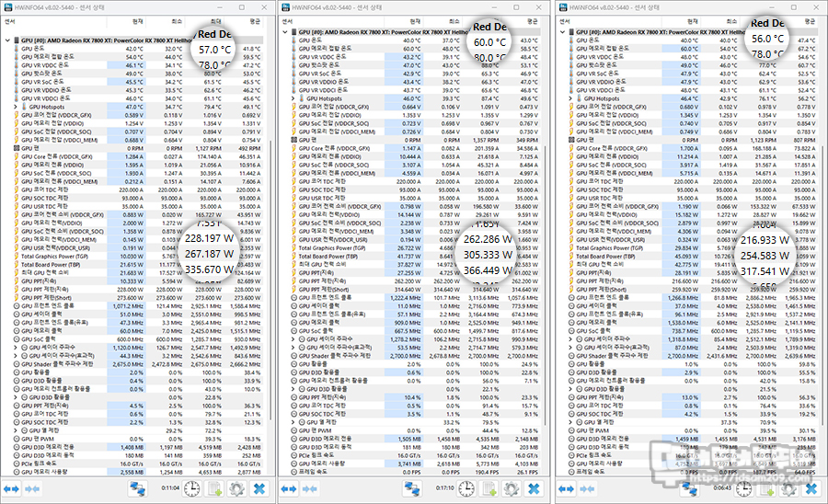Open the network computers icon in left window
Screen dimensions: 828x504
[137, 489]
